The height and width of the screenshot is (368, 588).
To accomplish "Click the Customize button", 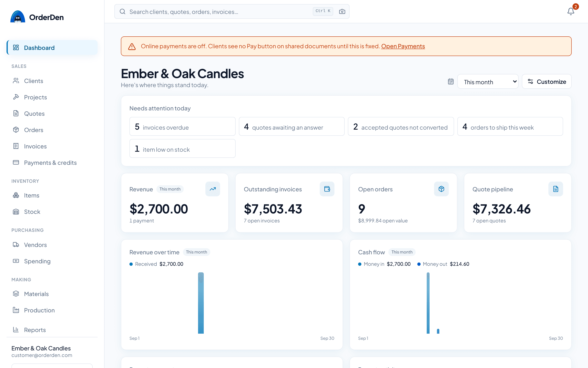I will coord(547,82).
